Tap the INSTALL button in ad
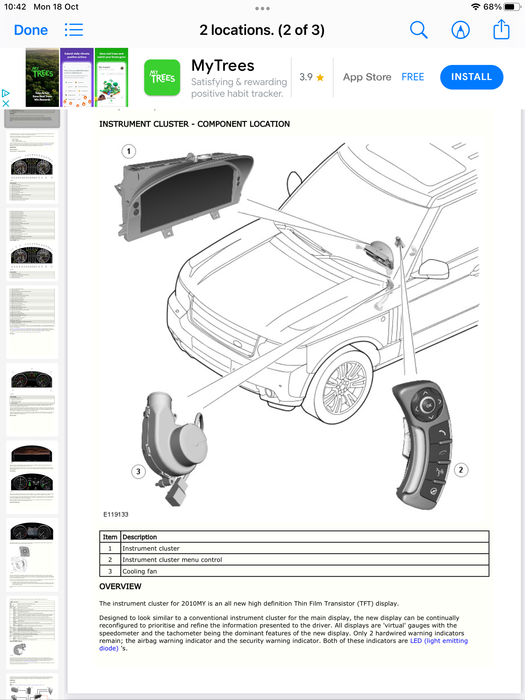The width and height of the screenshot is (525, 700). click(471, 77)
